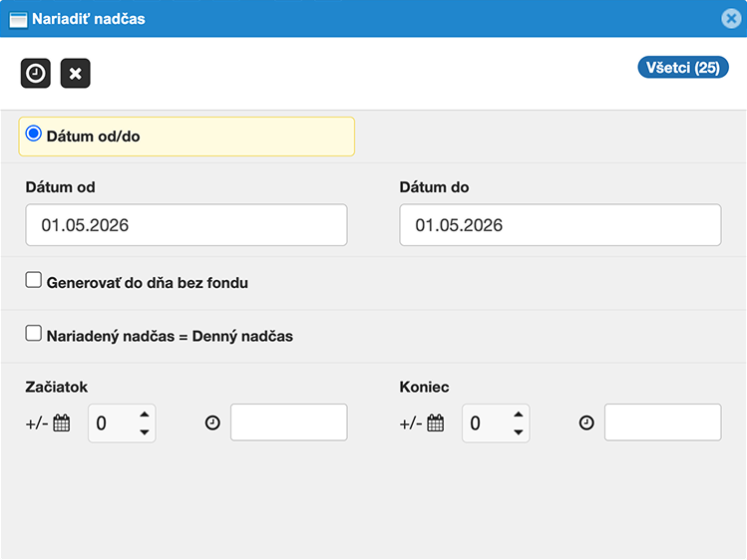Tick Nariadený nadčas = Denný nadčas
The image size is (747, 560).
tap(33, 333)
